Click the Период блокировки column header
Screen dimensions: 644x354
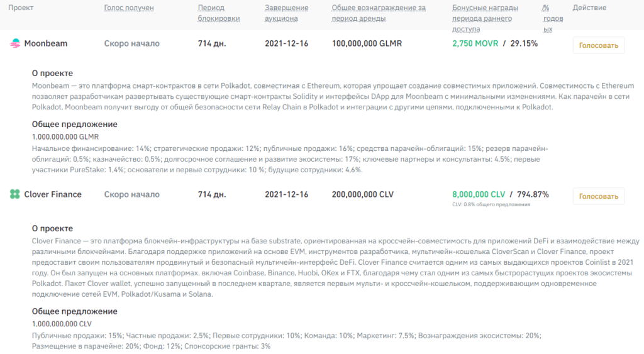(218, 13)
